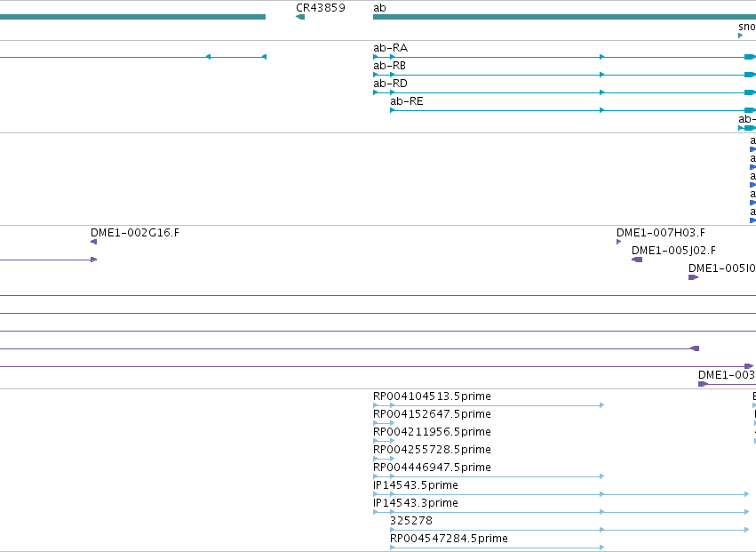Select the purple arrow glyph under DME1-002G16.F
This screenshot has height=552, width=756.
(93, 242)
